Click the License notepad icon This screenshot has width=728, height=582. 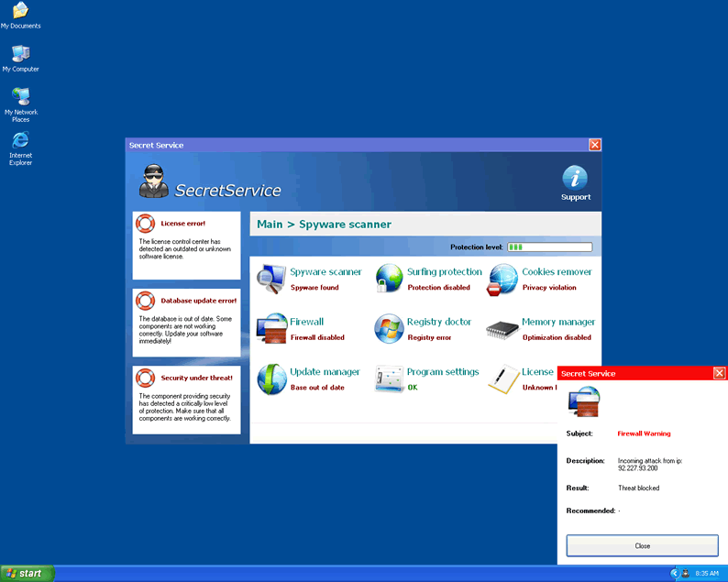(x=503, y=379)
